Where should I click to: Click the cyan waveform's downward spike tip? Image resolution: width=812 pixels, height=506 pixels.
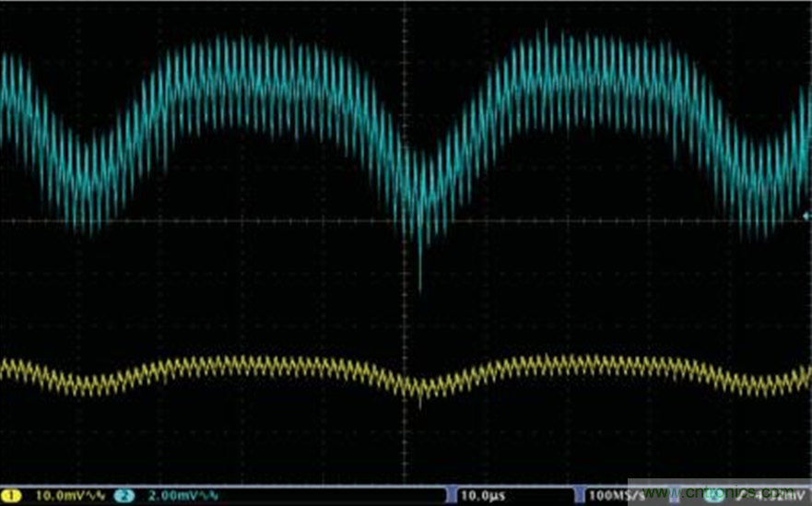[420, 288]
